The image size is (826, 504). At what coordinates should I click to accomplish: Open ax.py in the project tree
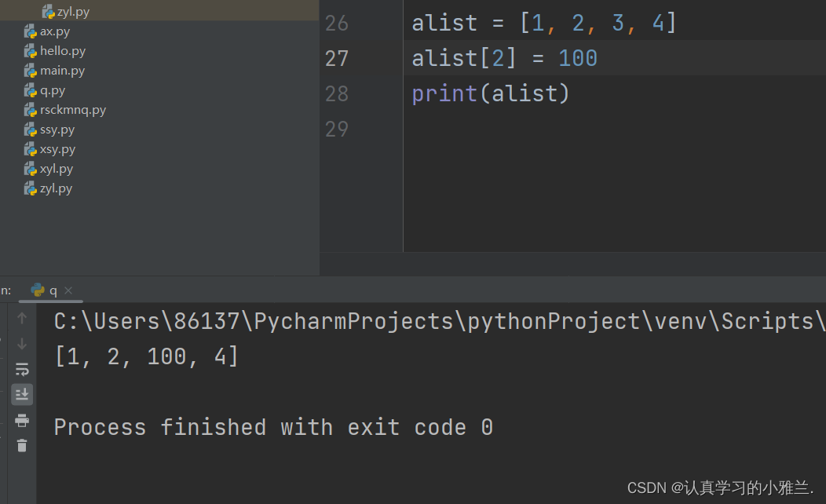[x=55, y=31]
